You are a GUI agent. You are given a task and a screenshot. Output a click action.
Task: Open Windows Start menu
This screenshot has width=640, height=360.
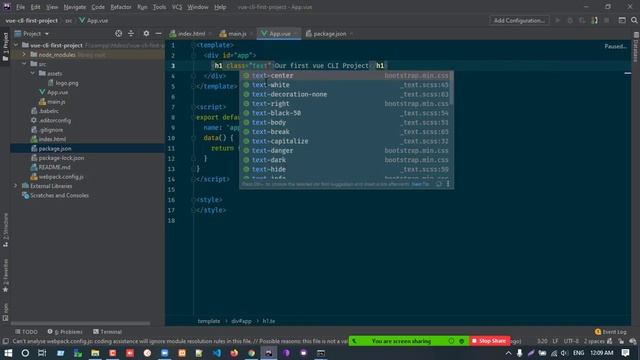point(8,353)
